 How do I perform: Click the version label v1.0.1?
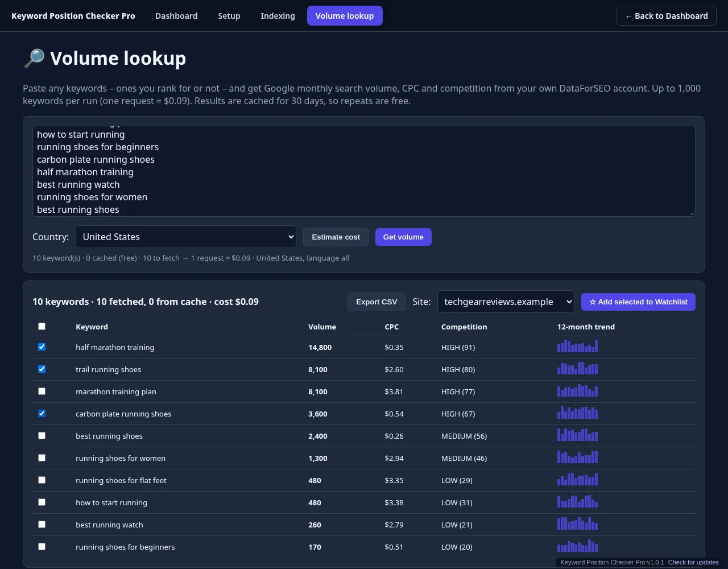(x=612, y=562)
